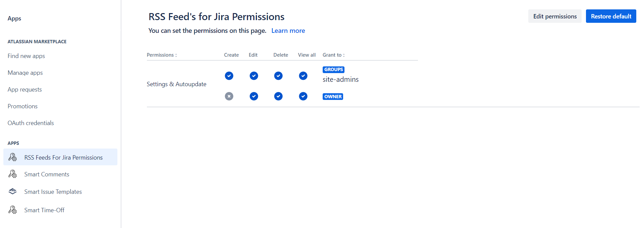Click the Edit permissions button
The height and width of the screenshot is (228, 644).
pos(555,16)
